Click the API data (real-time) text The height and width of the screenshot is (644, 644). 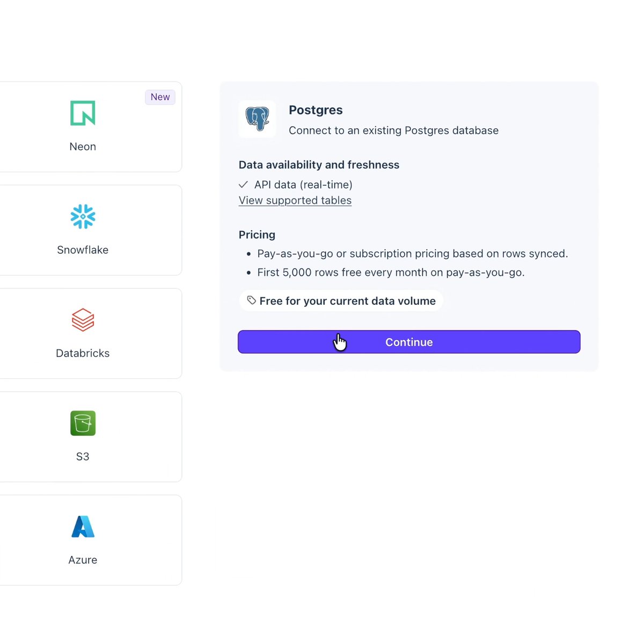303,185
